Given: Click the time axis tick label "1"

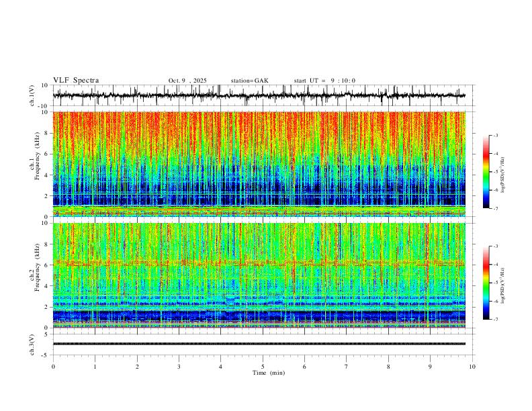Looking at the screenshot, I should coord(95,367).
